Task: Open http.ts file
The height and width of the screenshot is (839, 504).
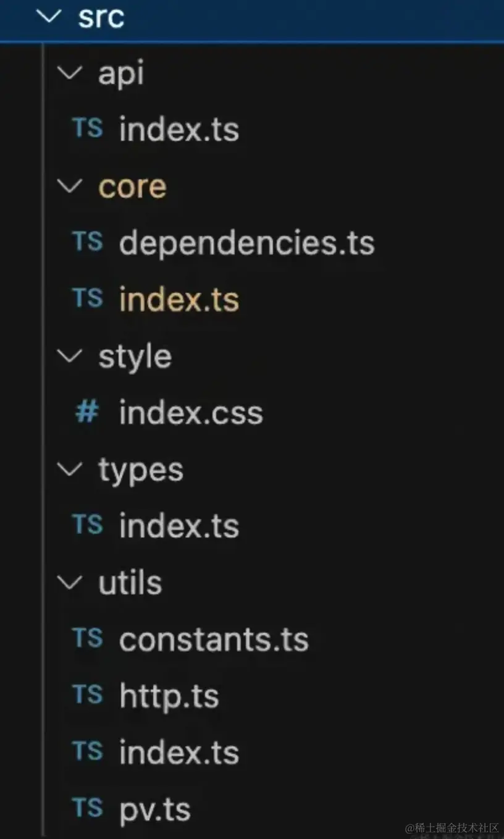Action: tap(169, 696)
